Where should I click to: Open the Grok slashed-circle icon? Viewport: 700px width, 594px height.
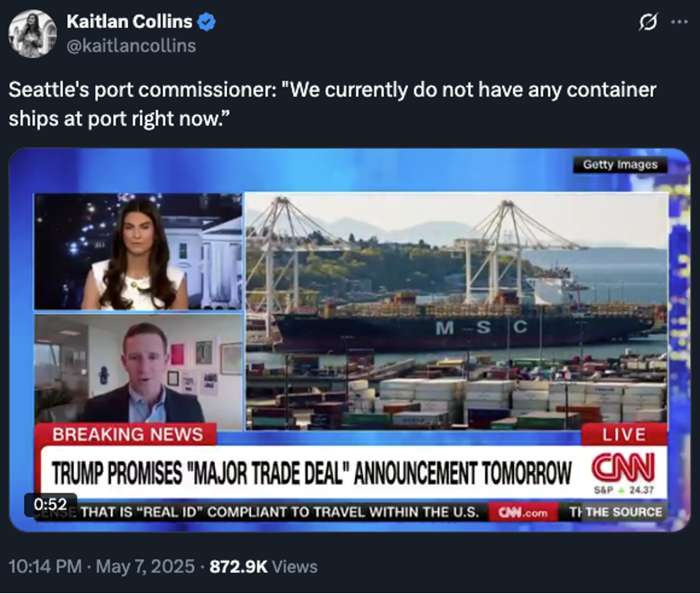[x=648, y=22]
